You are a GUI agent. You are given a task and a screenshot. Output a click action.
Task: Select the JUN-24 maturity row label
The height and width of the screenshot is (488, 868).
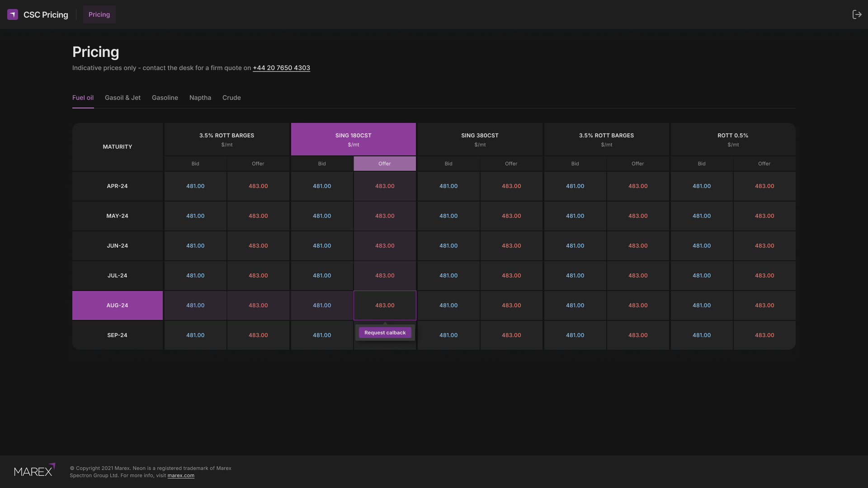tap(118, 246)
